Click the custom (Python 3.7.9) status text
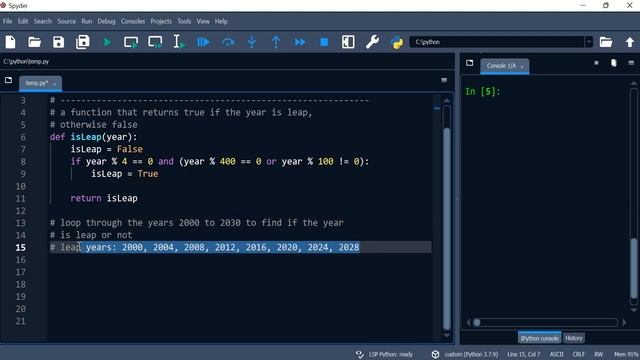 coord(471,354)
